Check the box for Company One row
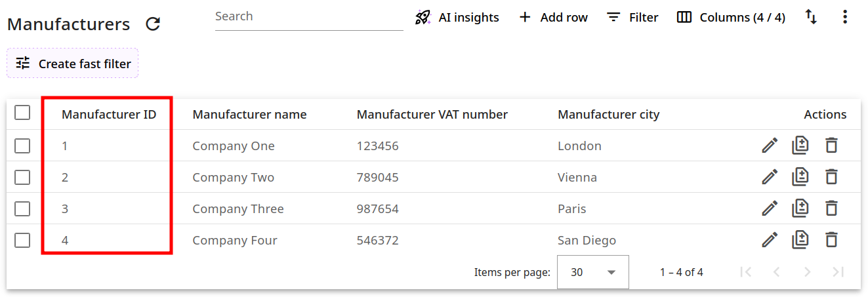Screen dimensions: 868x297 [x=22, y=146]
